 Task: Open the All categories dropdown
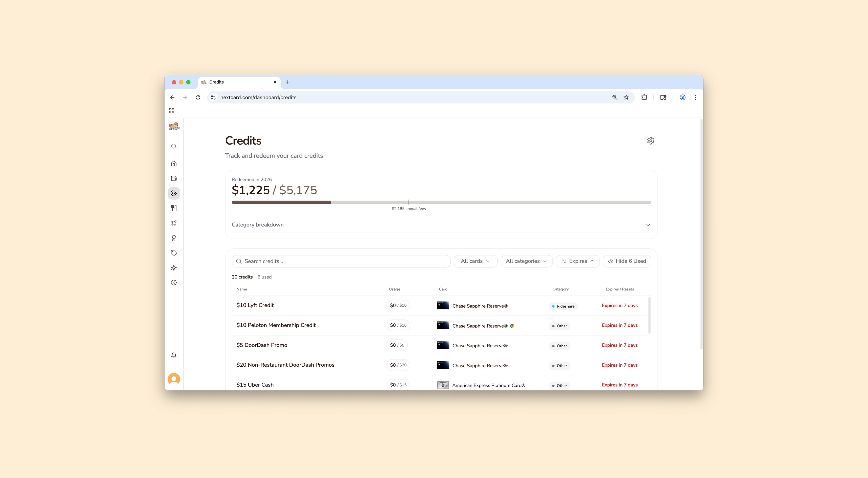coord(526,261)
